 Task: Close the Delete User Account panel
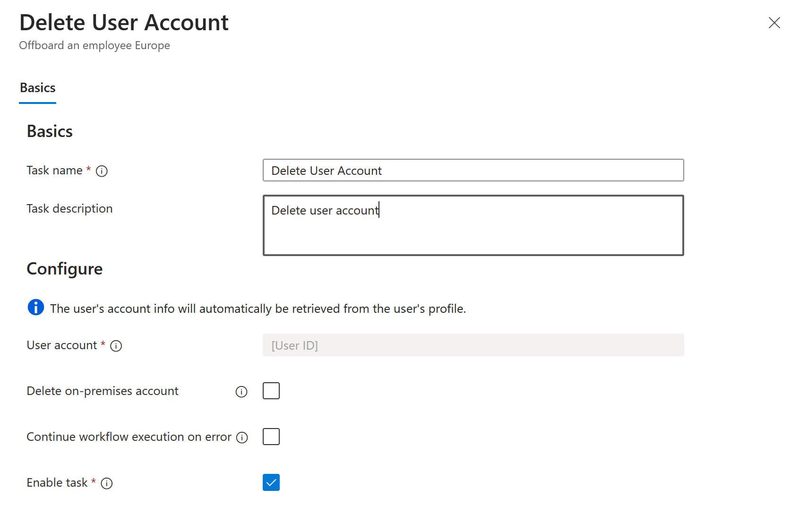click(x=774, y=23)
